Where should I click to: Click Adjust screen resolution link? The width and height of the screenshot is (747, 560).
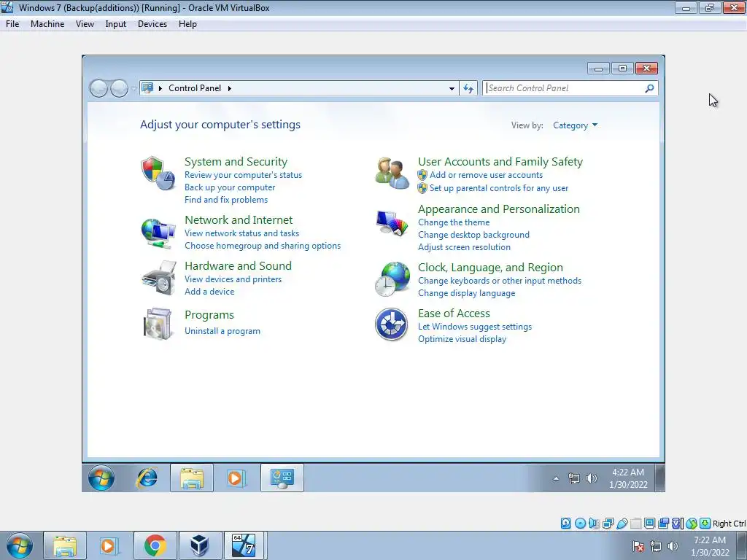(x=464, y=247)
